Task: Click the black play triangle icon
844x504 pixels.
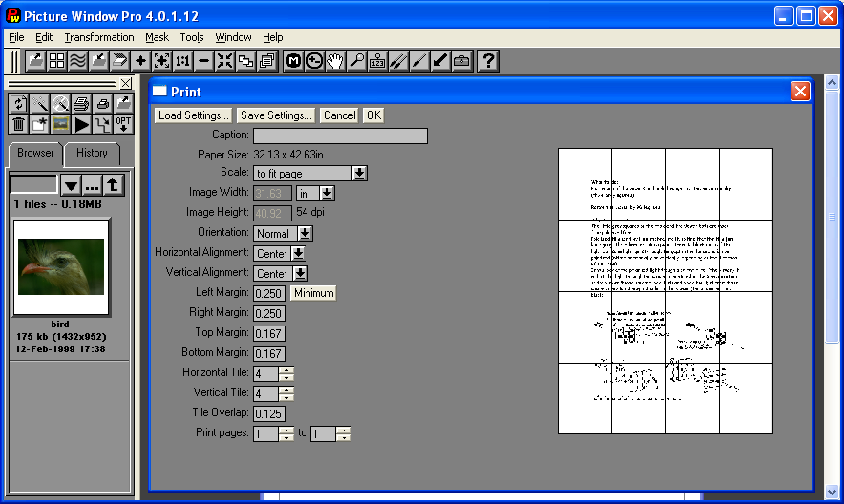Action: (81, 124)
